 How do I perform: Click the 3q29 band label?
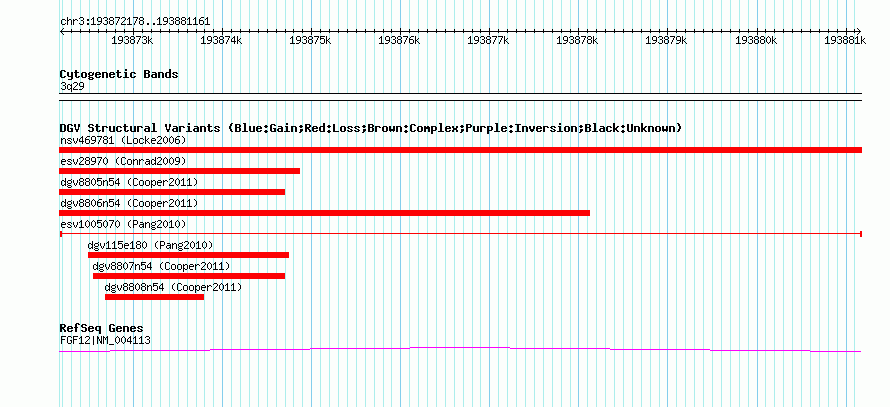coord(71,87)
